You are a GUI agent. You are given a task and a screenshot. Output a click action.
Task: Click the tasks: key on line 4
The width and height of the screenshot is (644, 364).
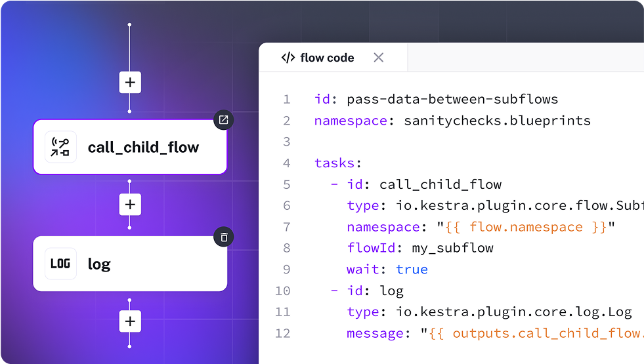(337, 163)
